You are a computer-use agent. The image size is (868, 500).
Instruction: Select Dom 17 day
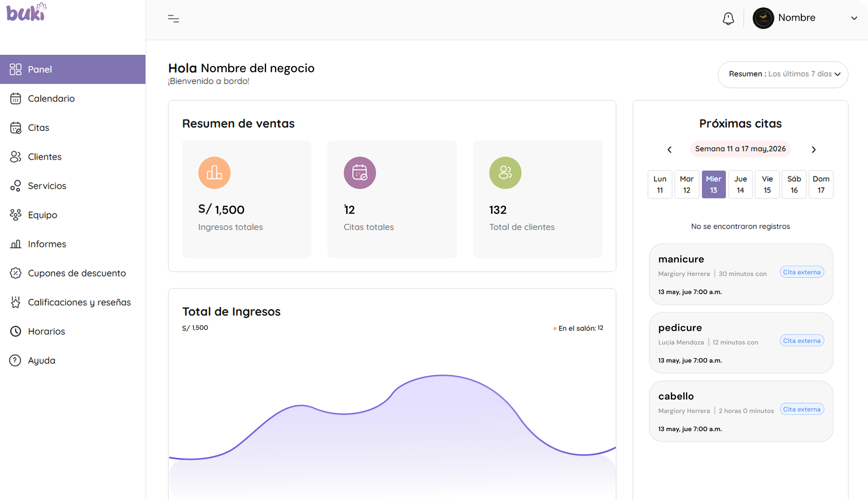[x=821, y=184]
